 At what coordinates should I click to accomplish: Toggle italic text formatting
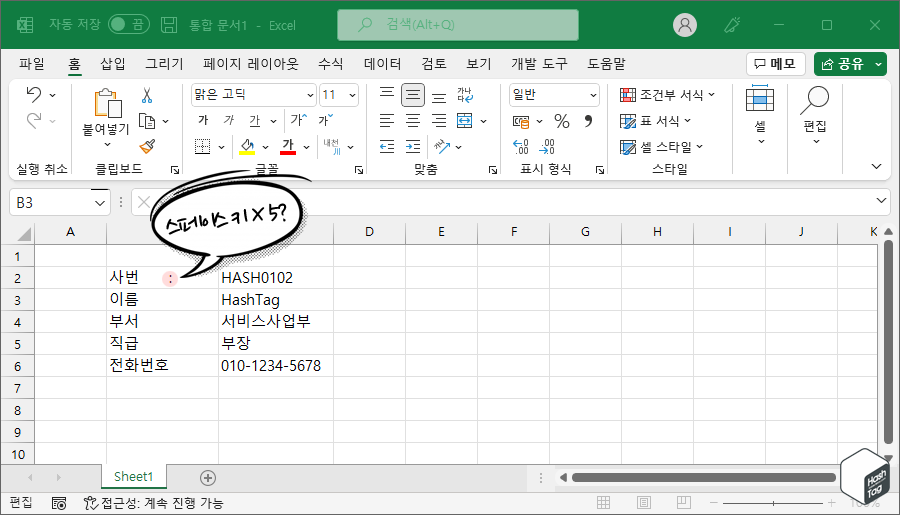click(x=228, y=120)
